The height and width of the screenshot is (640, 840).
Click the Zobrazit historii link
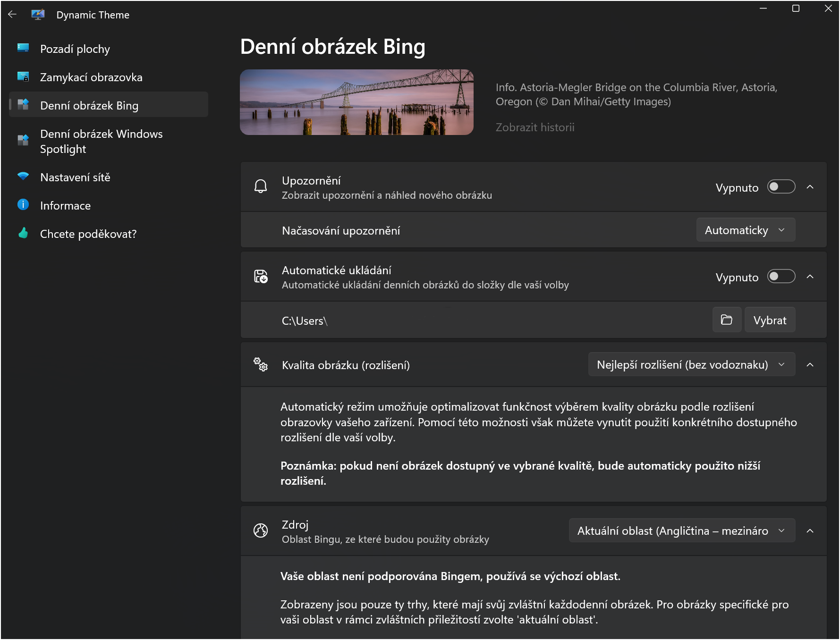click(x=535, y=127)
